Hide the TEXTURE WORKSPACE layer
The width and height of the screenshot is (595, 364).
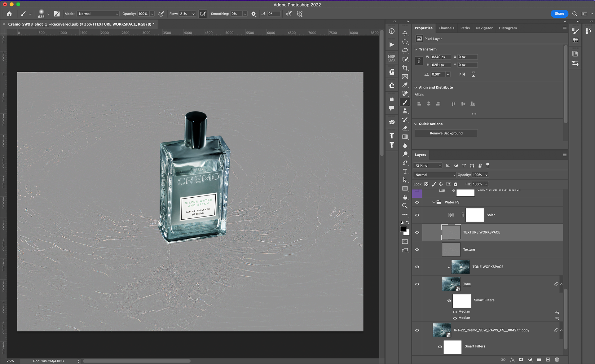pos(417,232)
